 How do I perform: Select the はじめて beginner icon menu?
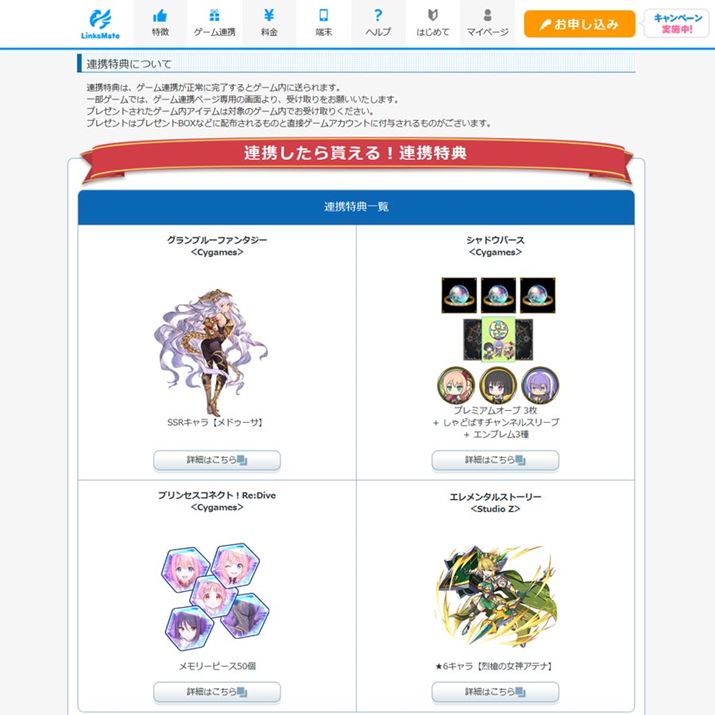(x=433, y=23)
